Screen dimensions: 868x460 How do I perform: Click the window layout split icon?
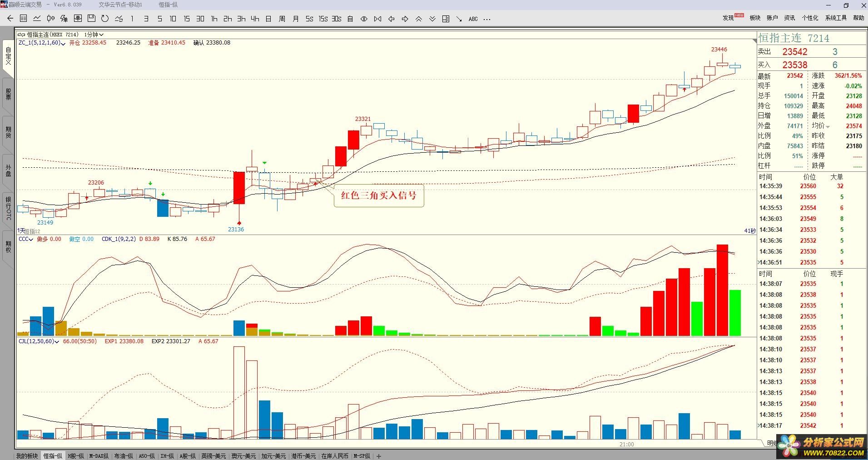[446, 19]
